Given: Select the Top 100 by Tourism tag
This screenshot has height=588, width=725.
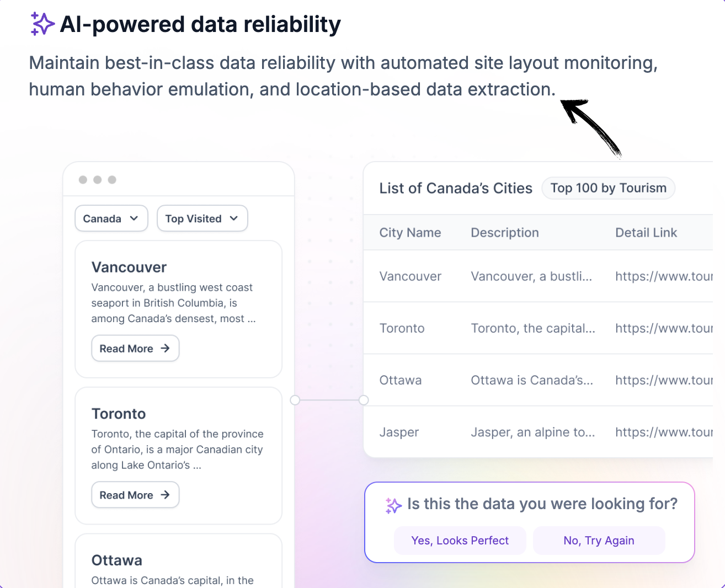Looking at the screenshot, I should (x=609, y=188).
